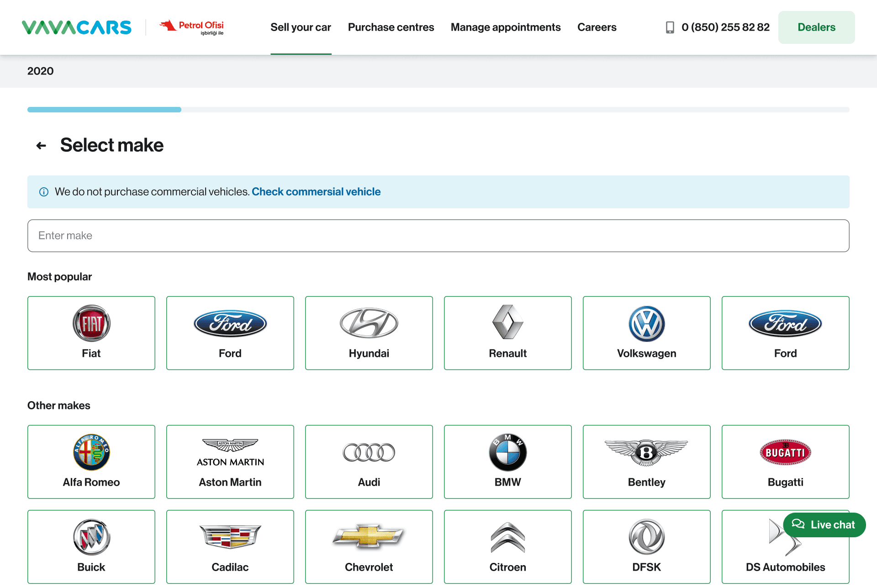The width and height of the screenshot is (877, 588).
Task: Pick the Renault make tile
Action: point(507,333)
